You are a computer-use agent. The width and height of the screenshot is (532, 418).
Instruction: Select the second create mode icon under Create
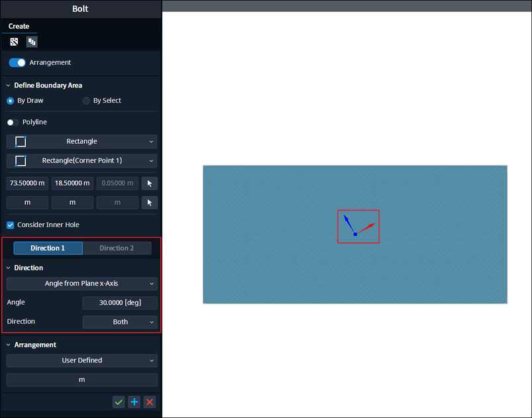pos(32,42)
